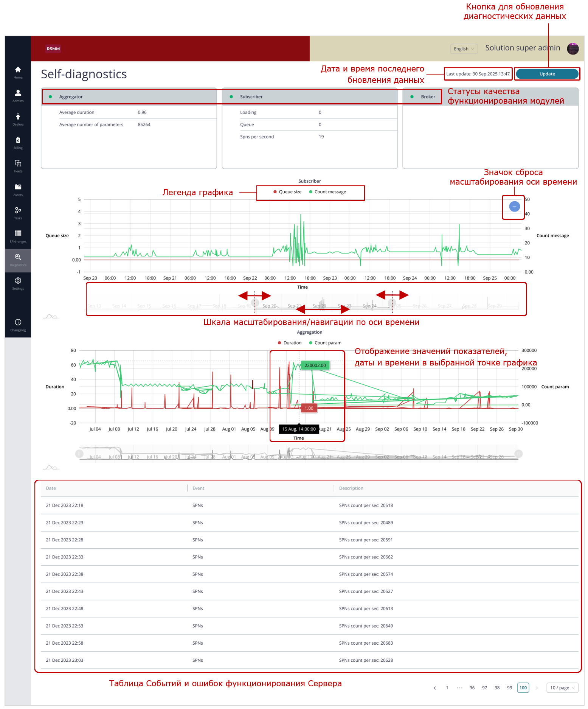The width and height of the screenshot is (588, 709).
Task: Click the small chart icon below Subscriber graph
Action: pos(51,316)
